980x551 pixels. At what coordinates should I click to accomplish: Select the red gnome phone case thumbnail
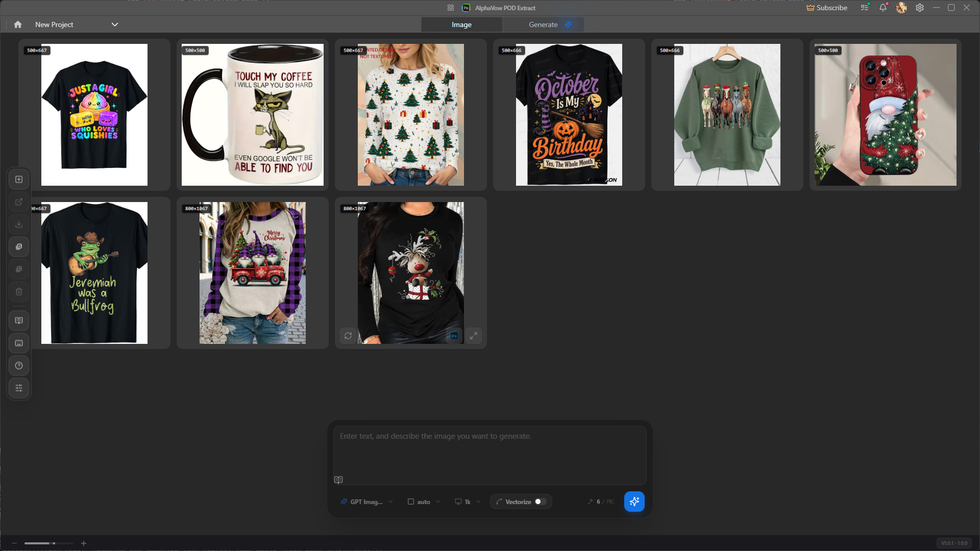886,115
